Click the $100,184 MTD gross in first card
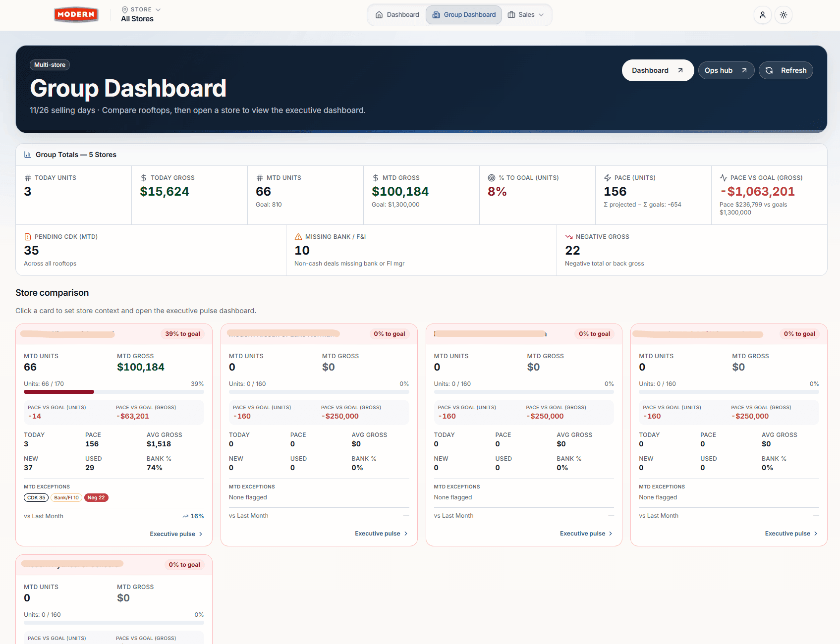 [x=141, y=367]
